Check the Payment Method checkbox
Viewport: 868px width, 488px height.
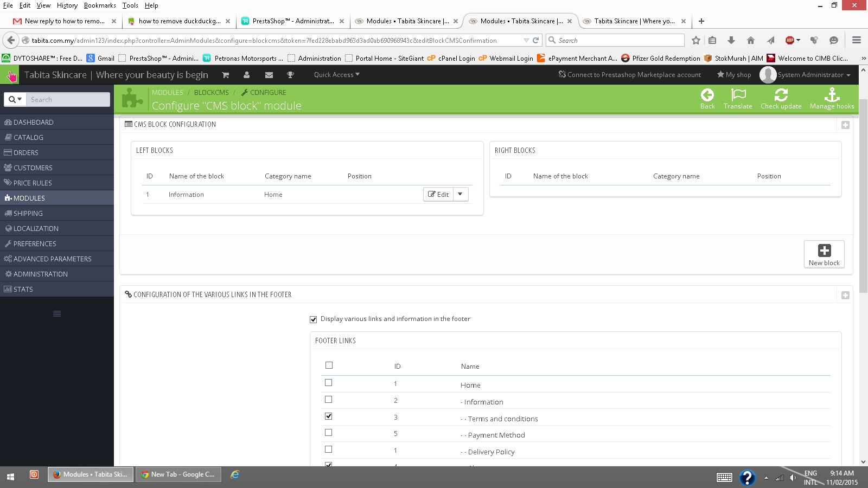pyautogui.click(x=328, y=433)
